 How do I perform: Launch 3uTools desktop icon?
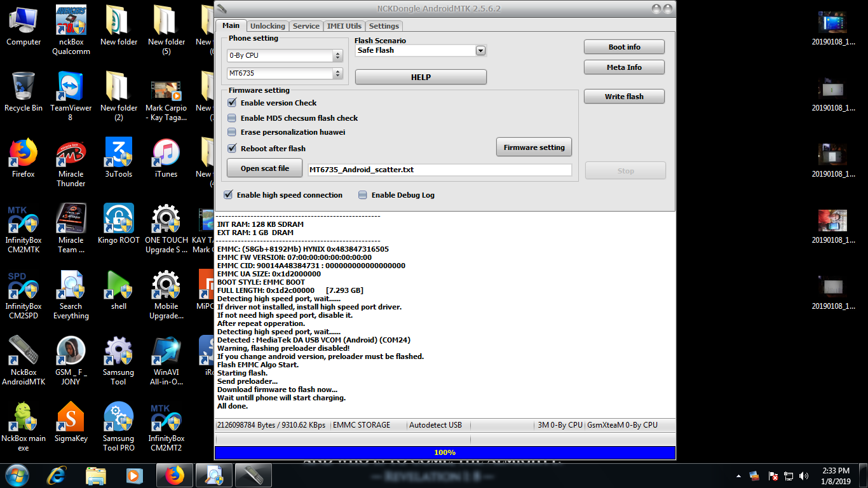tap(119, 158)
